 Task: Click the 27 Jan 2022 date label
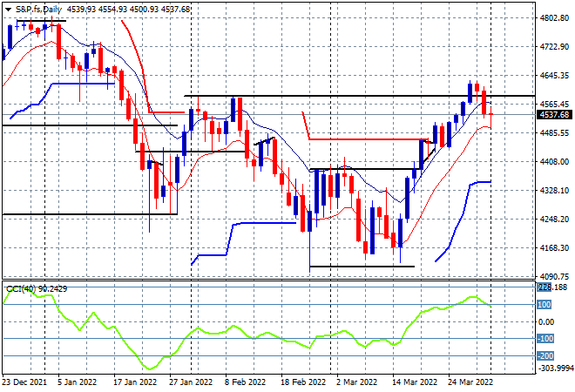[191, 382]
